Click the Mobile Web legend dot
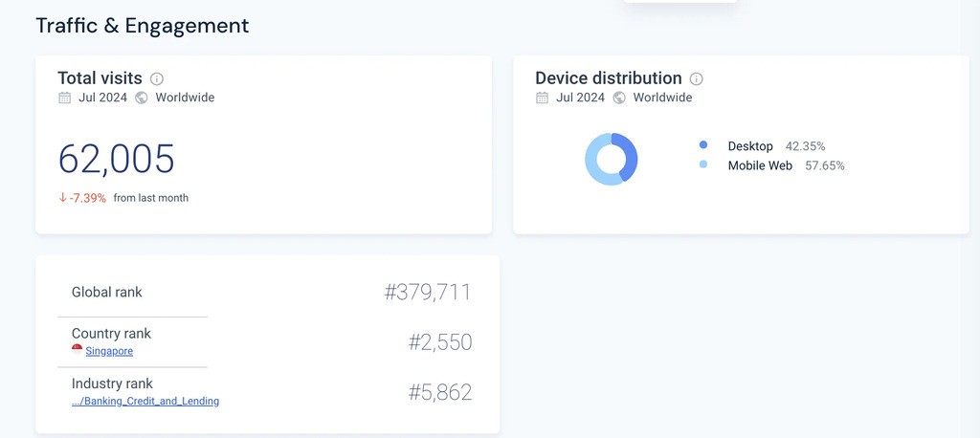This screenshot has width=980, height=438. click(x=703, y=164)
